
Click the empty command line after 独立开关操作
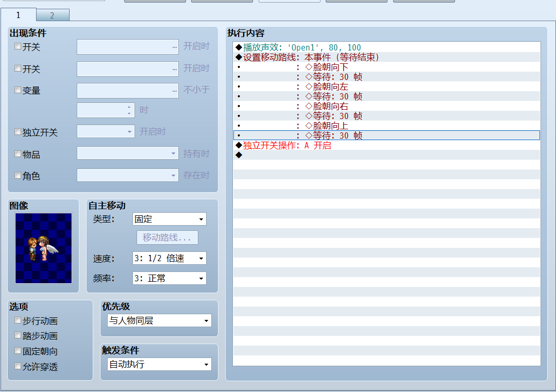coord(386,155)
